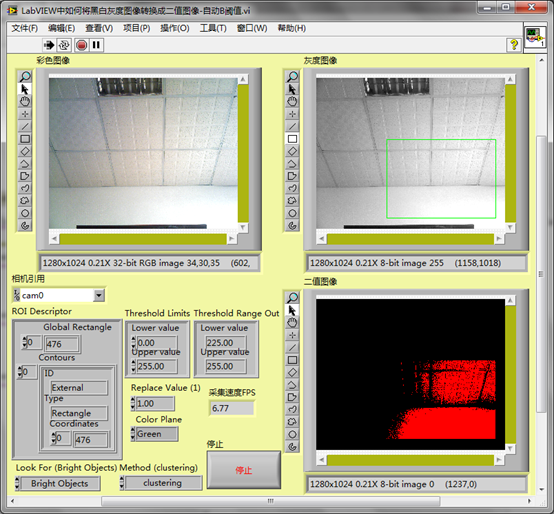Click the Replace Value stepper arrows
The height and width of the screenshot is (514, 554).
133,403
